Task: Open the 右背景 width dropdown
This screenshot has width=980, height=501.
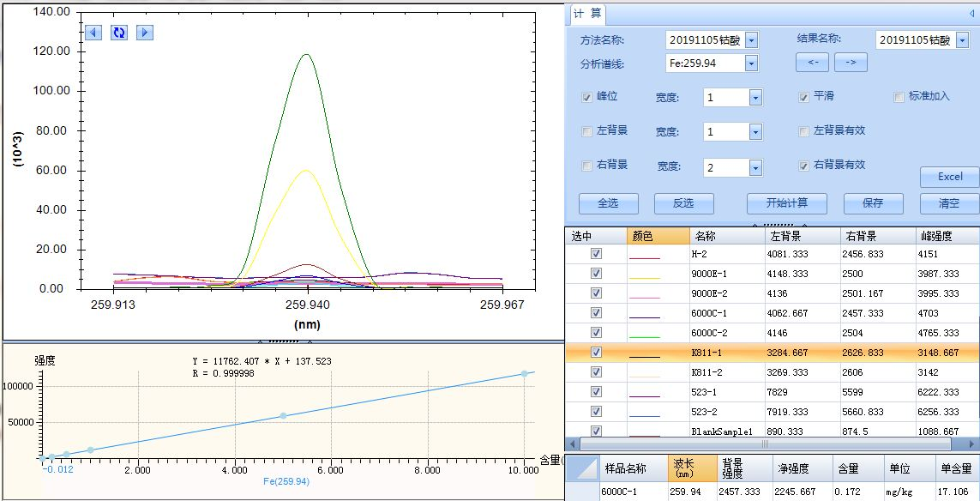Action: pyautogui.click(x=755, y=168)
